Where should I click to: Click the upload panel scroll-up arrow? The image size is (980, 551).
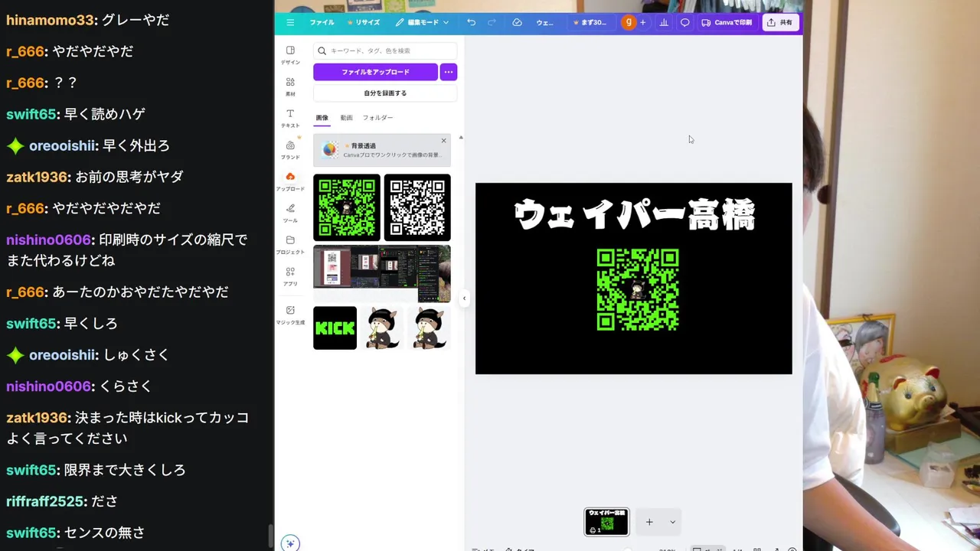pyautogui.click(x=461, y=138)
